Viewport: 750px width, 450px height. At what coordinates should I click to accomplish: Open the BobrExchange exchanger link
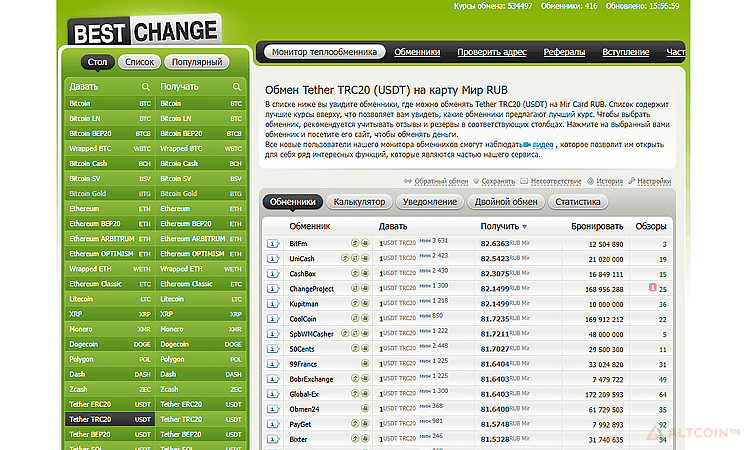click(x=311, y=379)
